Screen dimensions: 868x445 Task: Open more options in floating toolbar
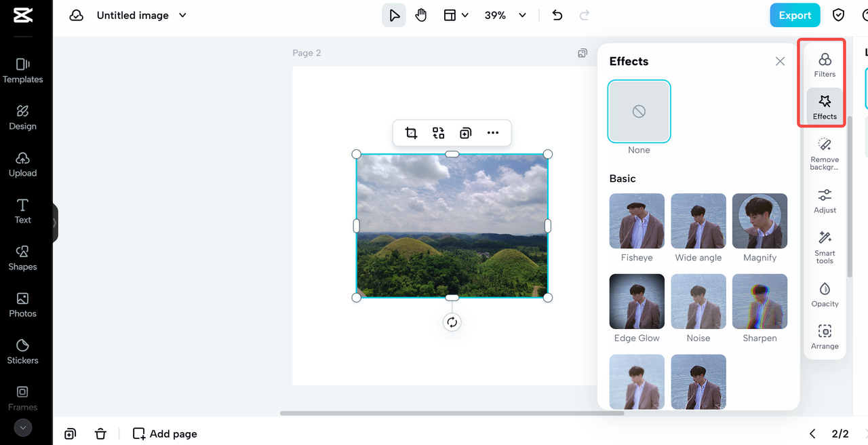click(493, 133)
